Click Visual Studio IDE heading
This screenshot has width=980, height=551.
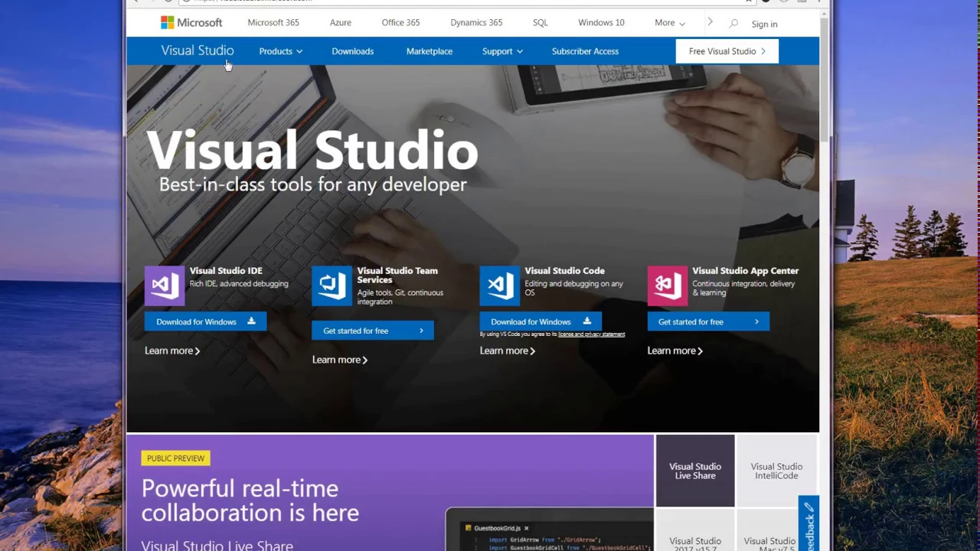226,271
